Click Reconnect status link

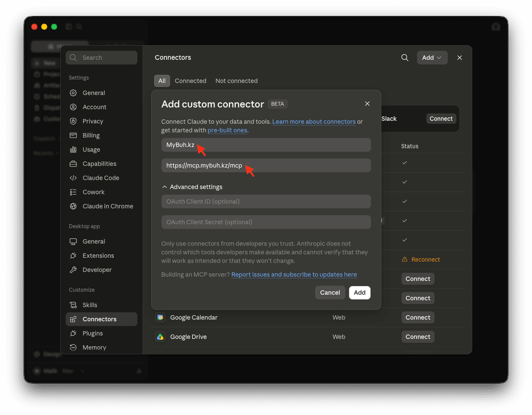pyautogui.click(x=426, y=259)
